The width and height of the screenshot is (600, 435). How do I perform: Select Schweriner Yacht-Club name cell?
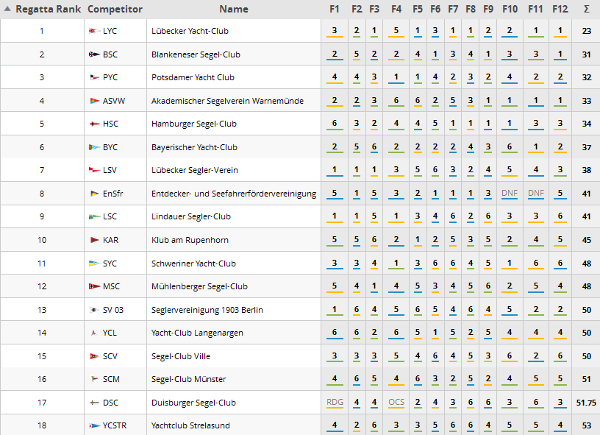pos(193,263)
